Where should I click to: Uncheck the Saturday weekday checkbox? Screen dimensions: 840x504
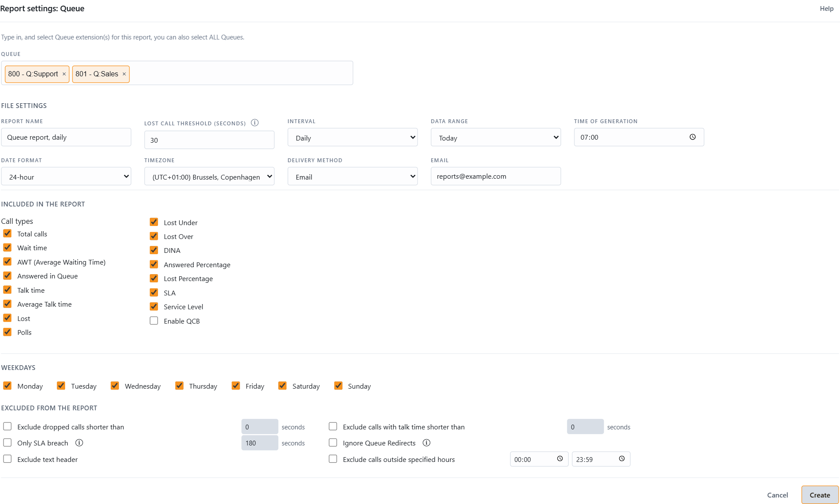(282, 386)
